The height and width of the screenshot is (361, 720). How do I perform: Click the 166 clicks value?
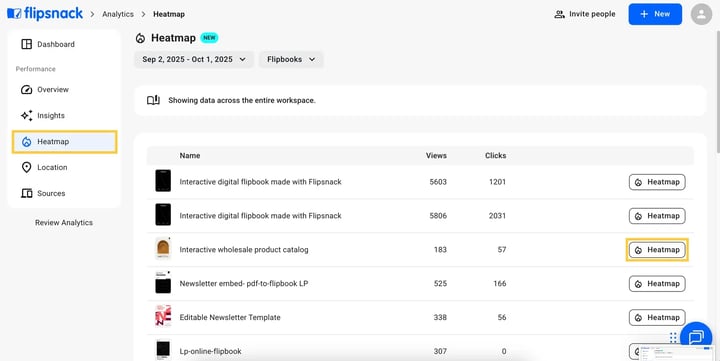[500, 284]
